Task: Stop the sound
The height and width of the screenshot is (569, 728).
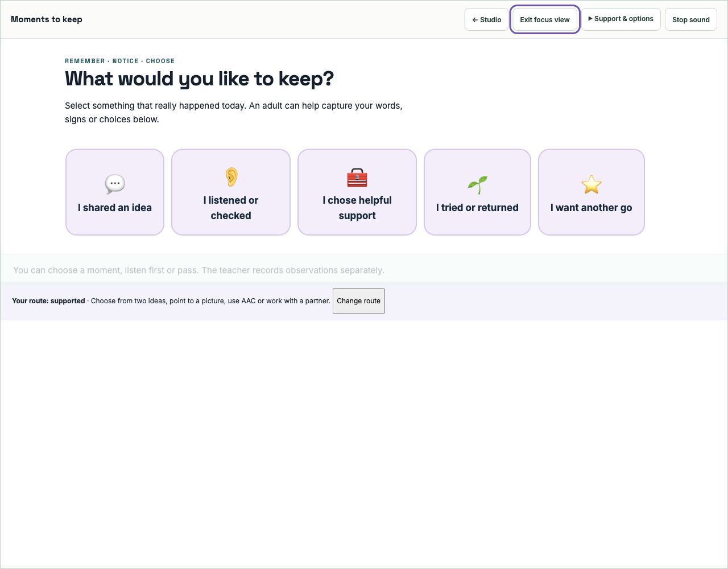Action: (x=691, y=19)
